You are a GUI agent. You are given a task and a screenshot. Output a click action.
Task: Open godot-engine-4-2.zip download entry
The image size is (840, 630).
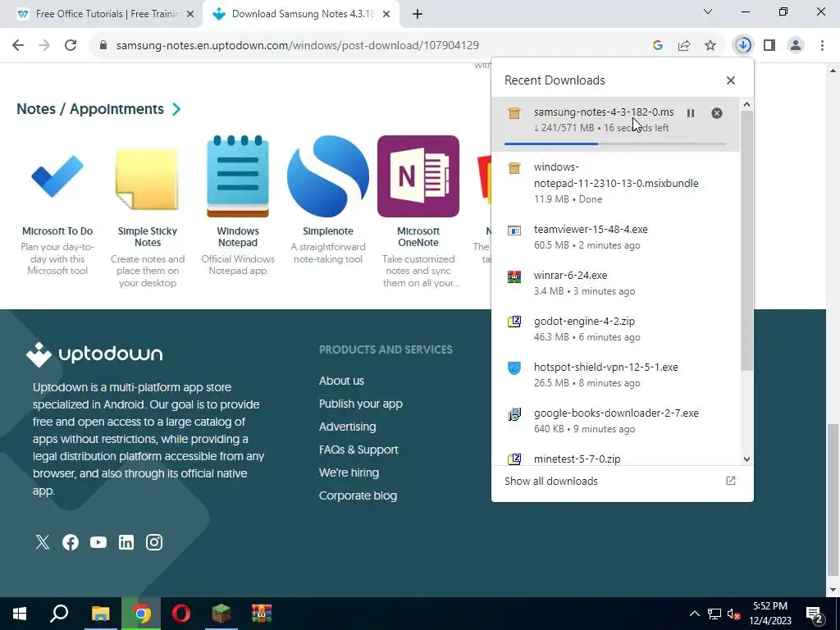tap(616, 329)
